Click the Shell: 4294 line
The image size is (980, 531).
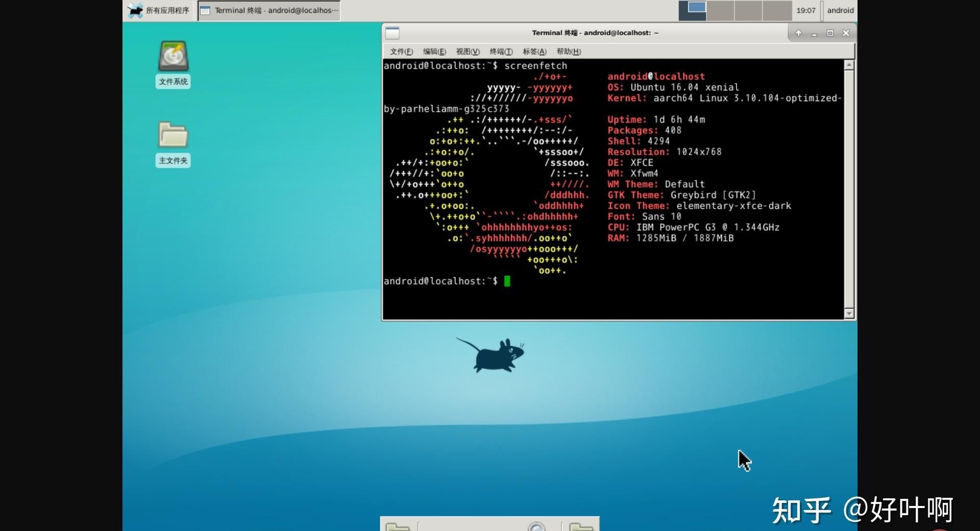pos(639,141)
